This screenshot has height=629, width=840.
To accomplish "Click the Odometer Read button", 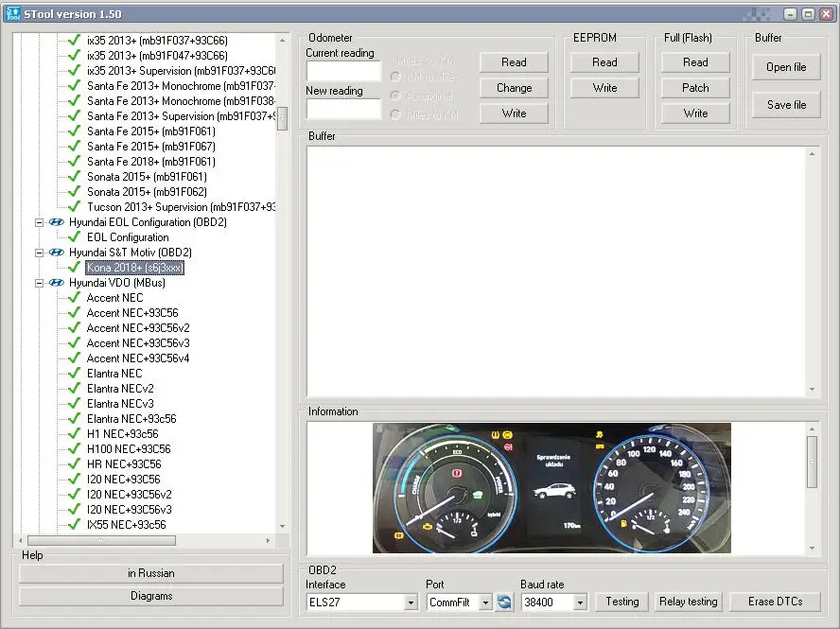I will coord(514,62).
